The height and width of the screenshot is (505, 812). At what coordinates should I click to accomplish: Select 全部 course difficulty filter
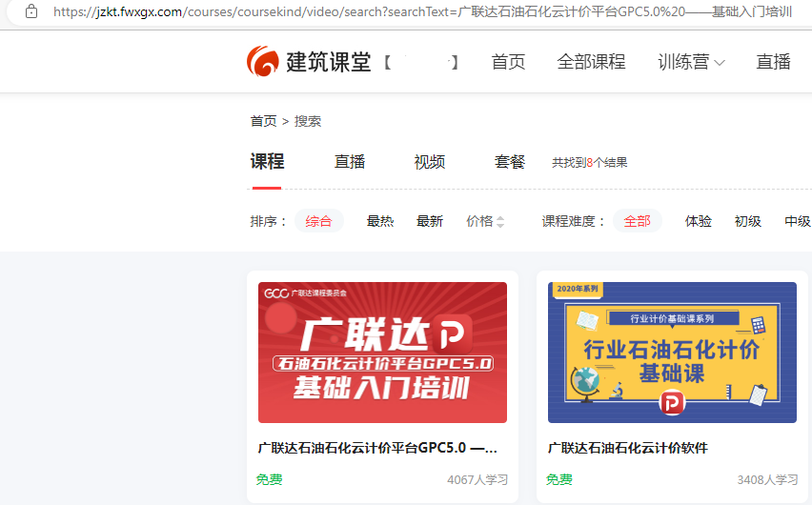(637, 221)
